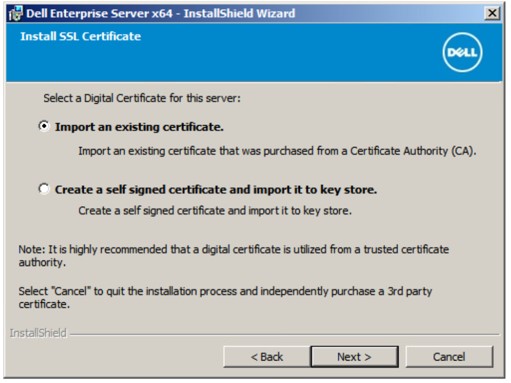Click the 'purchased from a Certificate Authority (CA)' description

tap(277, 151)
